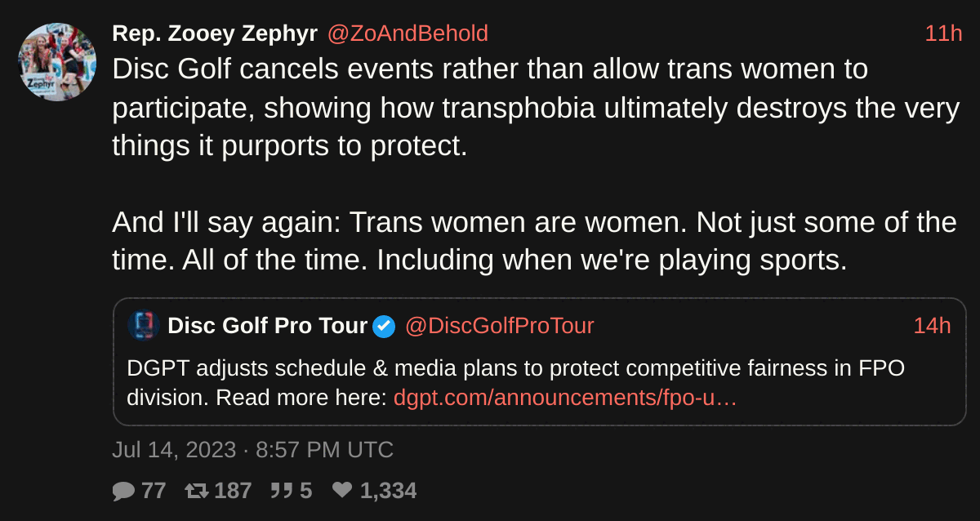Viewport: 980px width, 521px height.
Task: Open the quoted DGPT schedule tweet text
Action: click(515, 368)
